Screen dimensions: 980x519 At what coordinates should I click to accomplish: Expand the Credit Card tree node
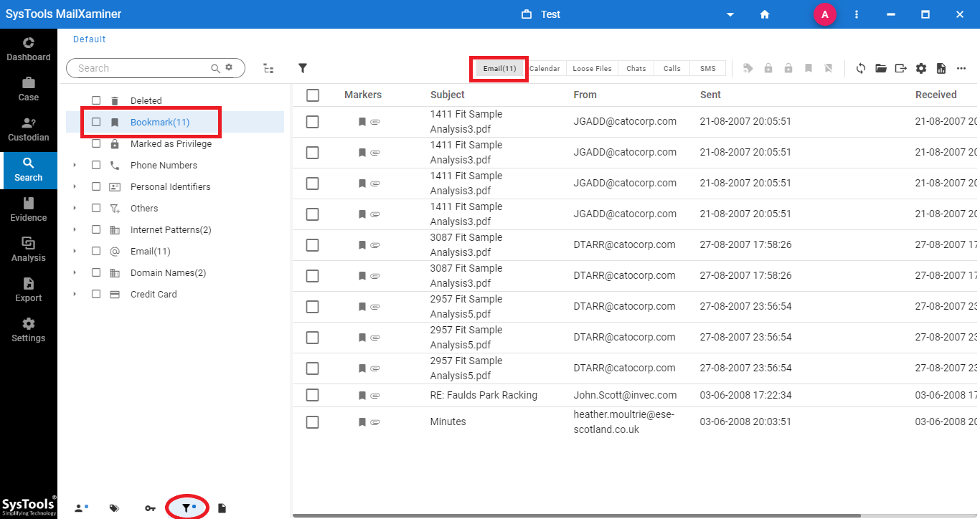[x=75, y=294]
